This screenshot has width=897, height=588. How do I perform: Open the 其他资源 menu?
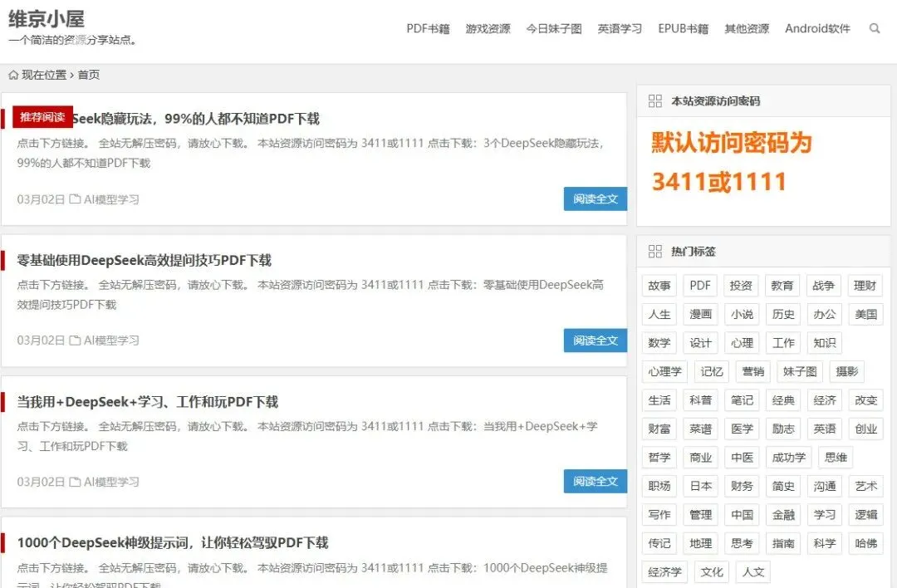pos(747,28)
